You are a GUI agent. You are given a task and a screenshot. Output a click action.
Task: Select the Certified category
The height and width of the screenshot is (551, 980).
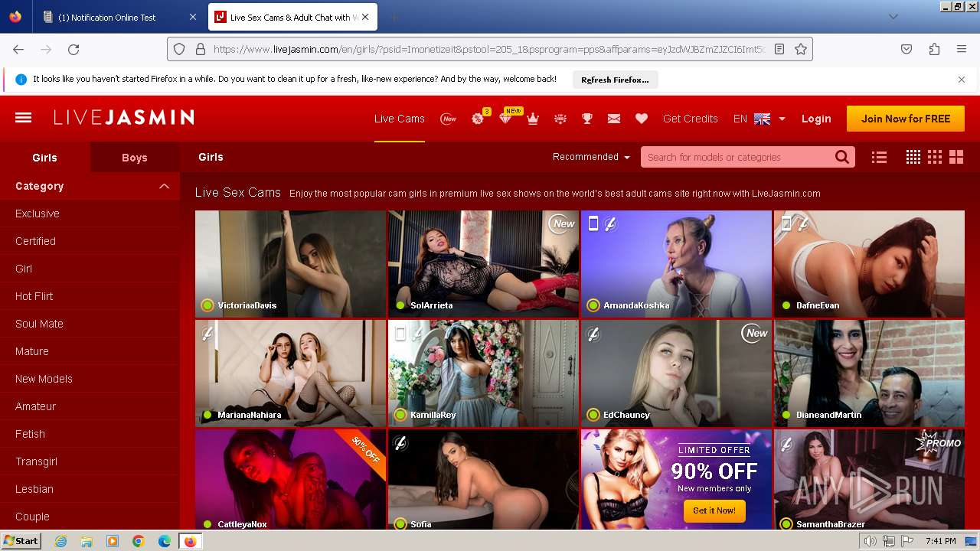(x=35, y=241)
